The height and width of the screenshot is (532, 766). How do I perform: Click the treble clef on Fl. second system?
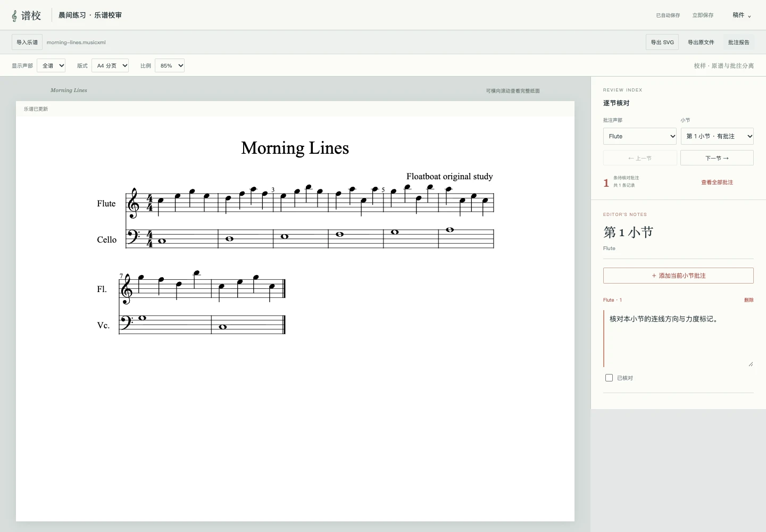[127, 288]
